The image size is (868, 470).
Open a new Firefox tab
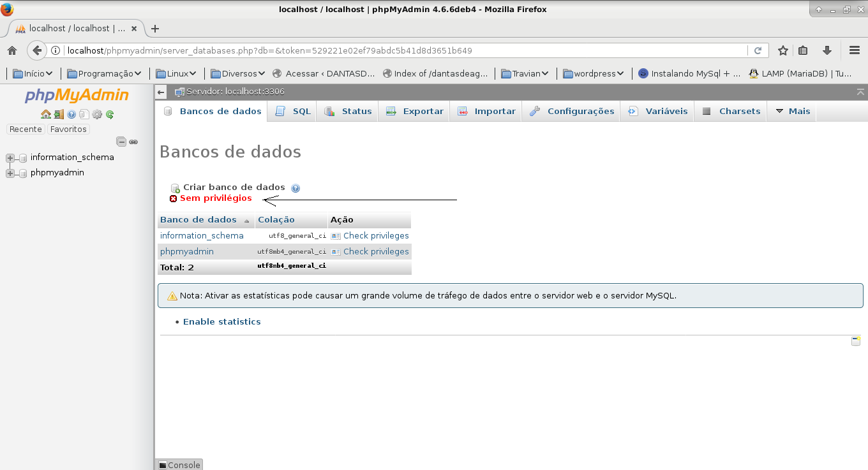(154, 29)
